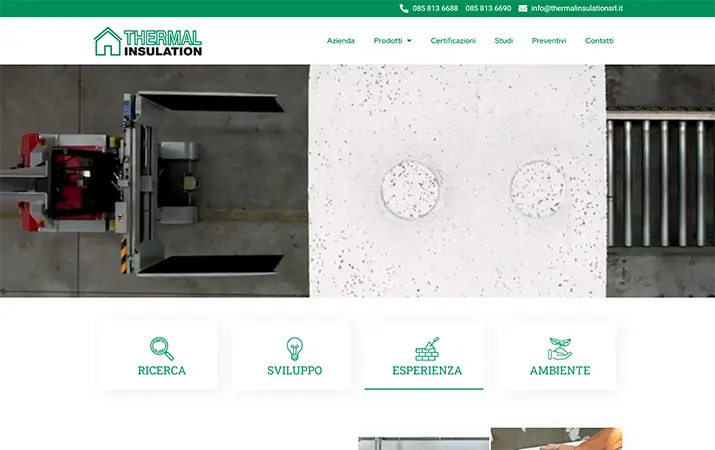
Task: Expand the Prodotti dropdown arrow
Action: pyautogui.click(x=409, y=41)
